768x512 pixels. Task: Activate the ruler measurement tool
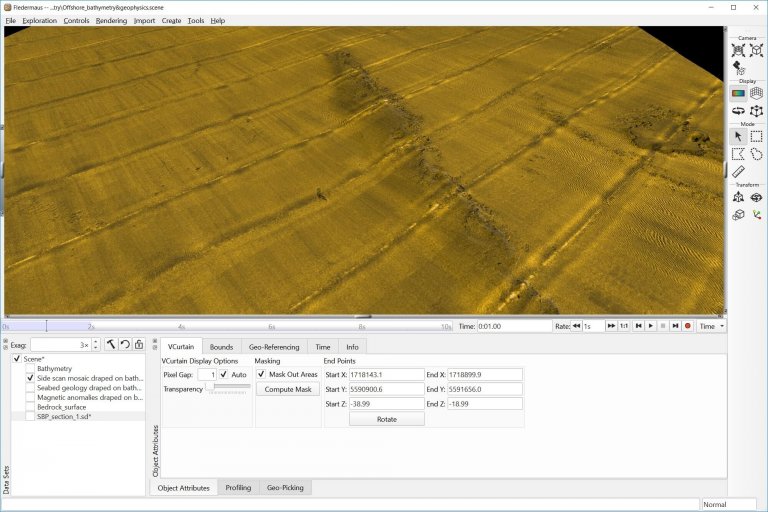pyautogui.click(x=738, y=171)
